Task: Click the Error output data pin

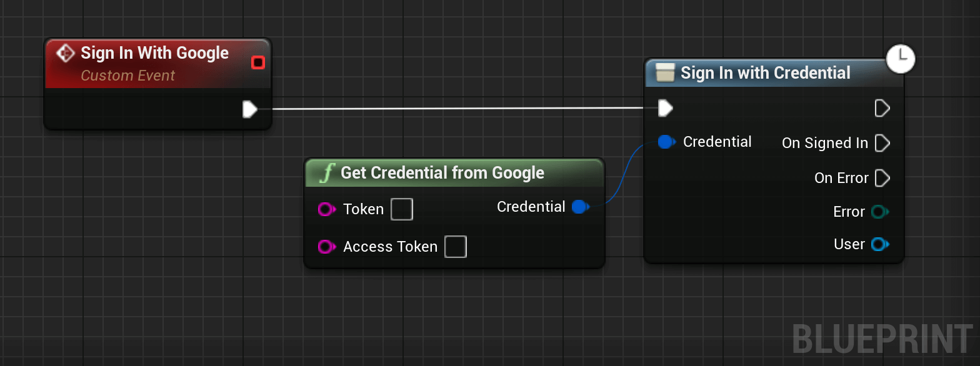Action: click(x=880, y=212)
